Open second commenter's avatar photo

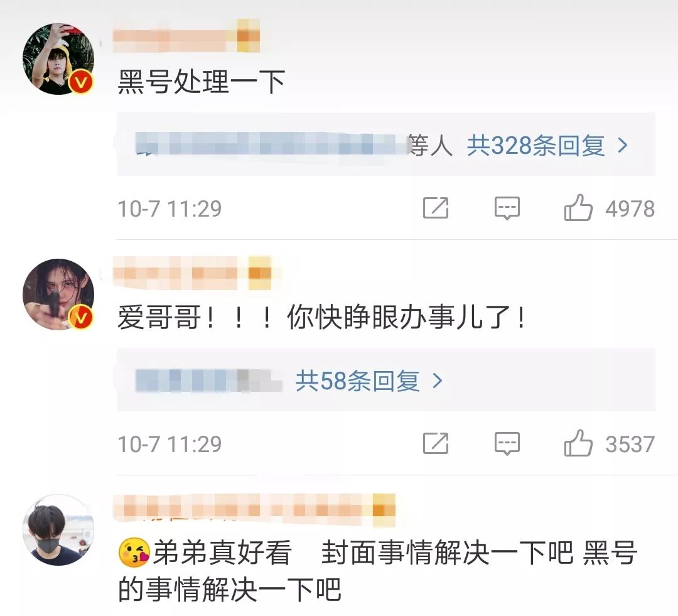coord(58,294)
